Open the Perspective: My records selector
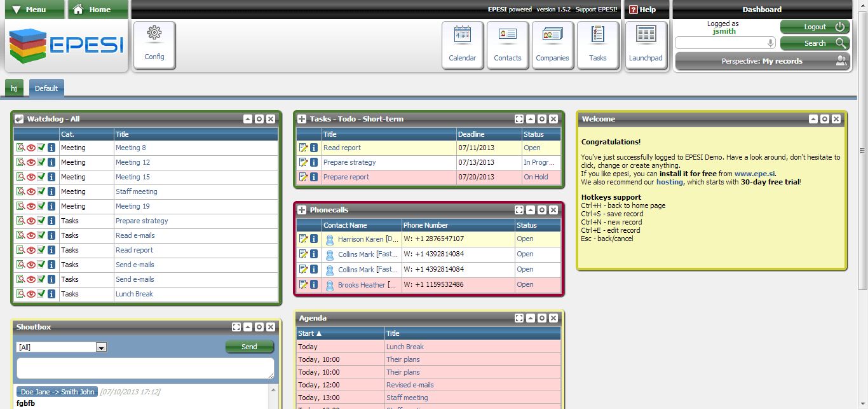This screenshot has width=868, height=409. pyautogui.click(x=761, y=61)
